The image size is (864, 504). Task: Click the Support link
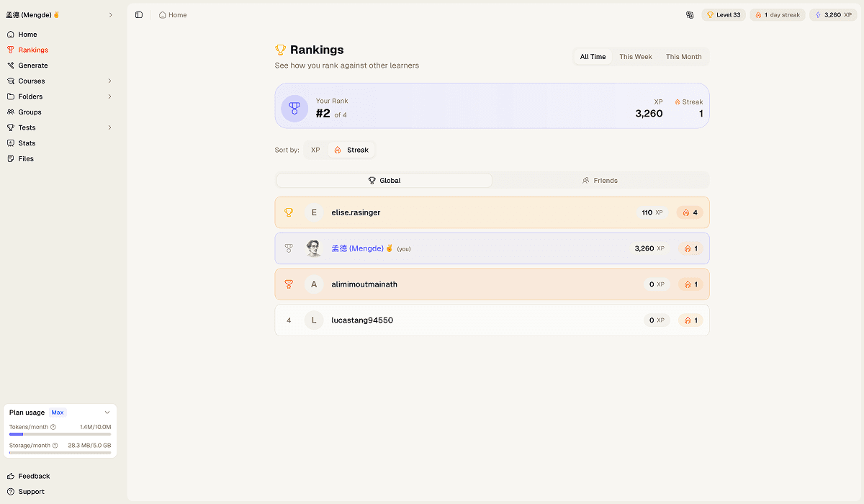click(31, 492)
